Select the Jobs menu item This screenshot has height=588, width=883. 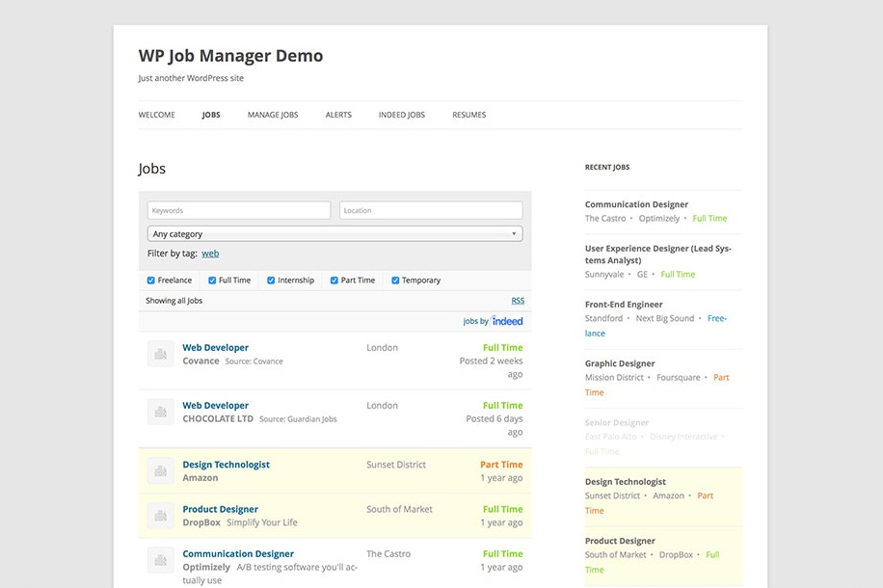click(x=211, y=115)
